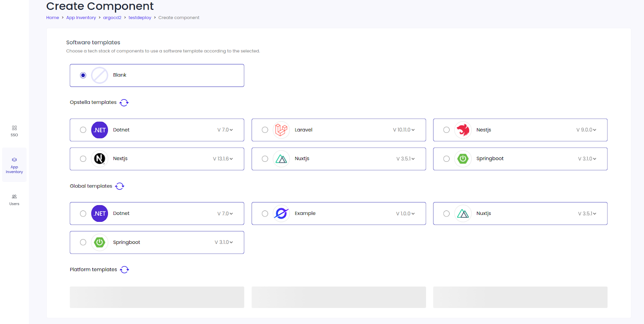Open Global Dotnet version V 7.0 dropdown

click(225, 214)
